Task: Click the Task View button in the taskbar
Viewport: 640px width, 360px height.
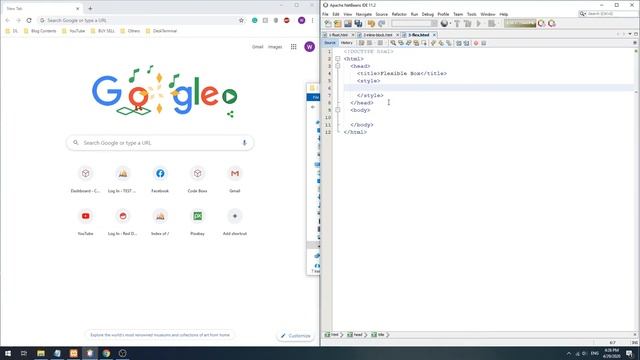Action: 24,353
